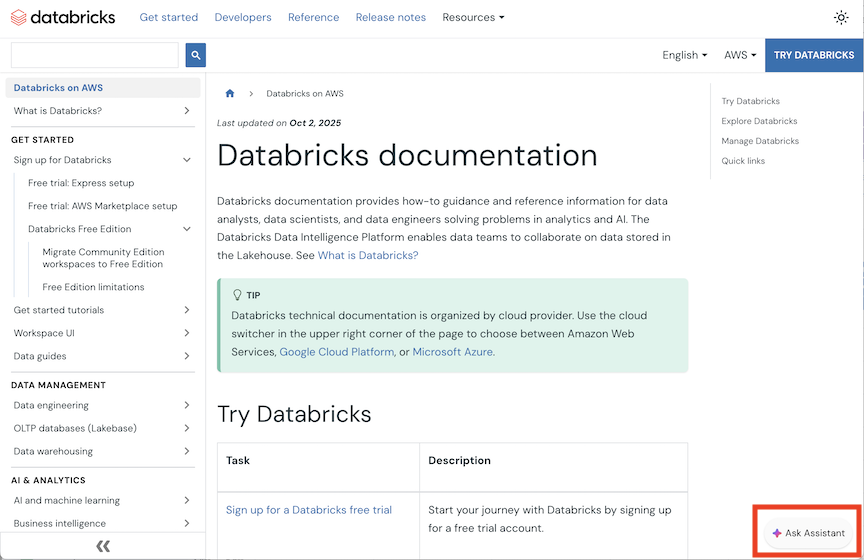Open the Get started nav item

169,17
